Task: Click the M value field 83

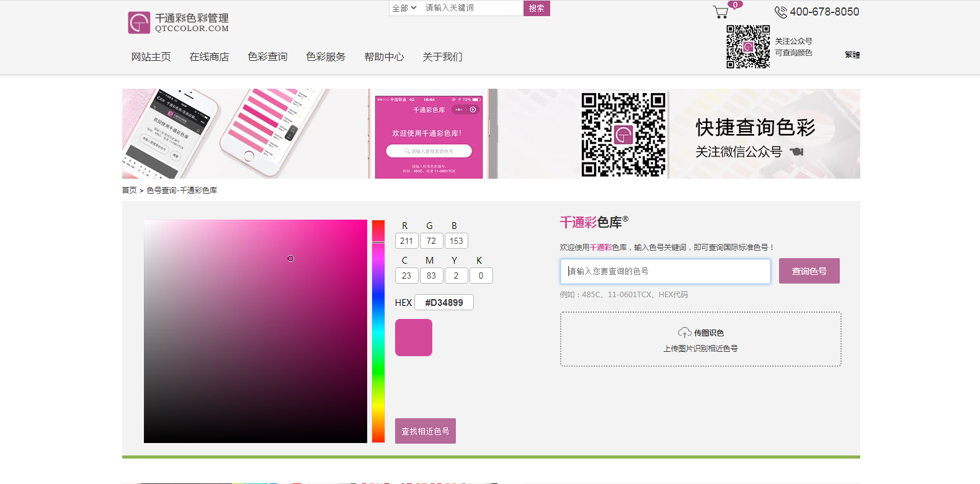Action: tap(431, 276)
